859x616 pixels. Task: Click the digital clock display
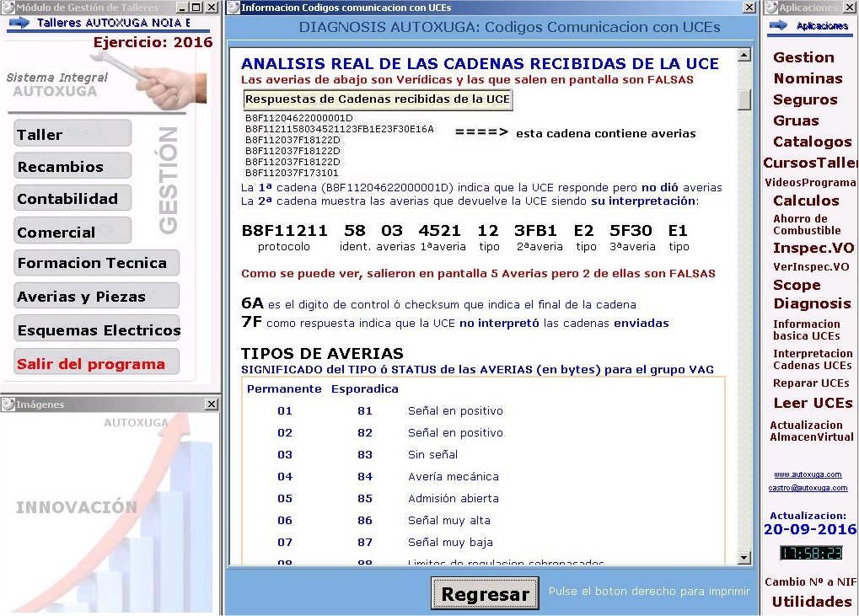(x=811, y=553)
